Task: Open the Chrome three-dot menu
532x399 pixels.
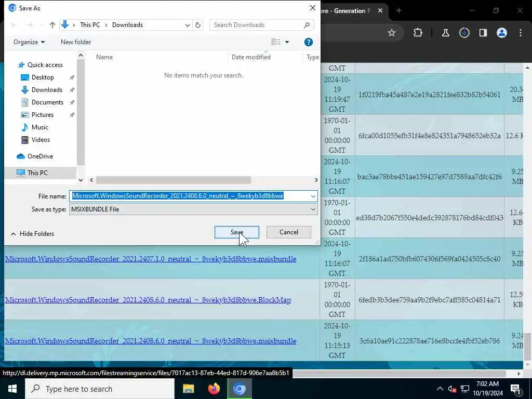Action: pyautogui.click(x=521, y=33)
